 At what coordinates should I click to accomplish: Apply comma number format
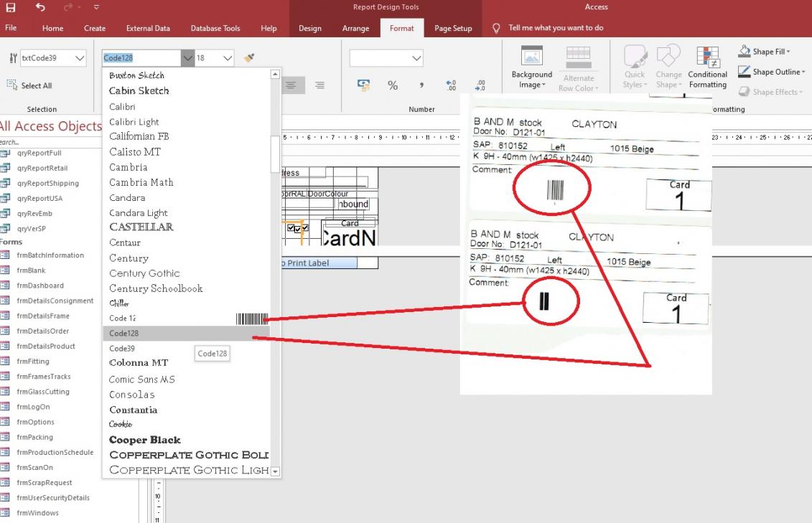422,85
